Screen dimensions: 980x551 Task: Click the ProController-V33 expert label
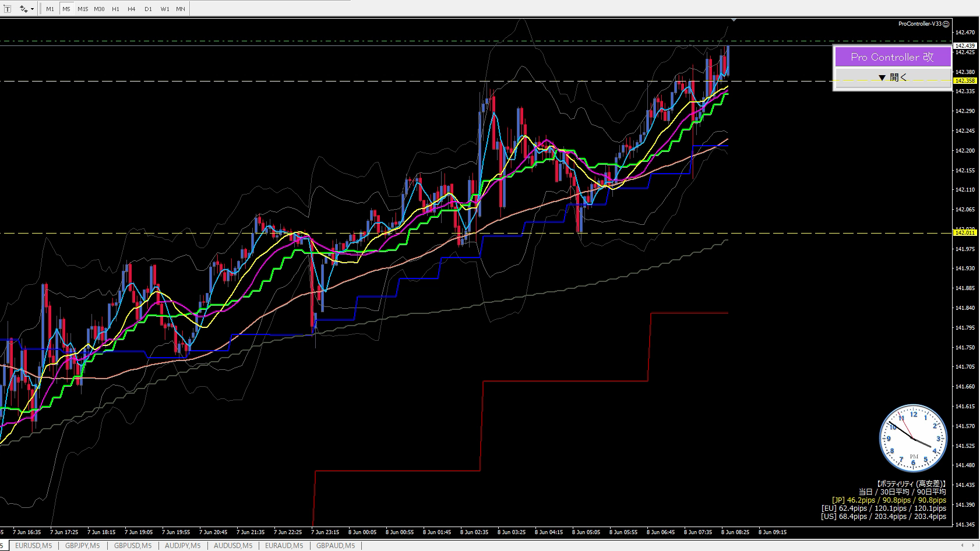coord(920,24)
